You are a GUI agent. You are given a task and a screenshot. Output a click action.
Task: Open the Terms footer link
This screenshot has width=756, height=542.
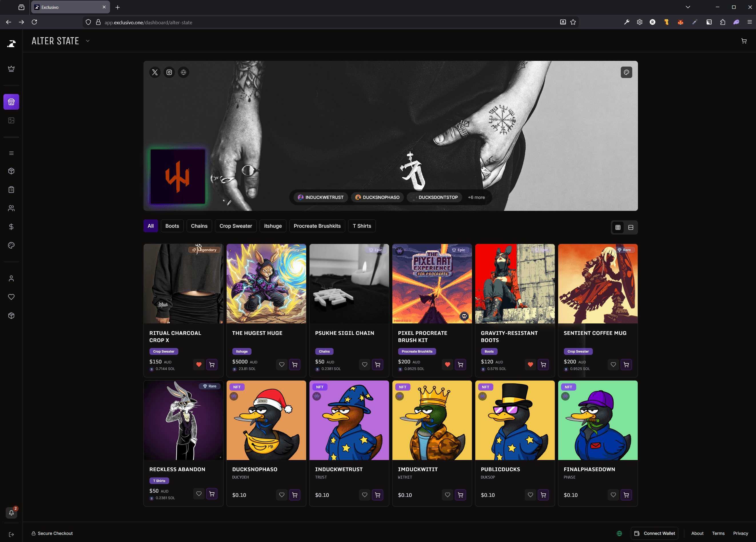tap(718, 533)
